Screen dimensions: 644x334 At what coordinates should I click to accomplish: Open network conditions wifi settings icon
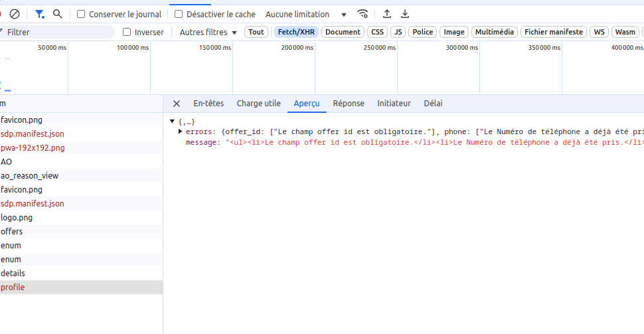tap(362, 14)
